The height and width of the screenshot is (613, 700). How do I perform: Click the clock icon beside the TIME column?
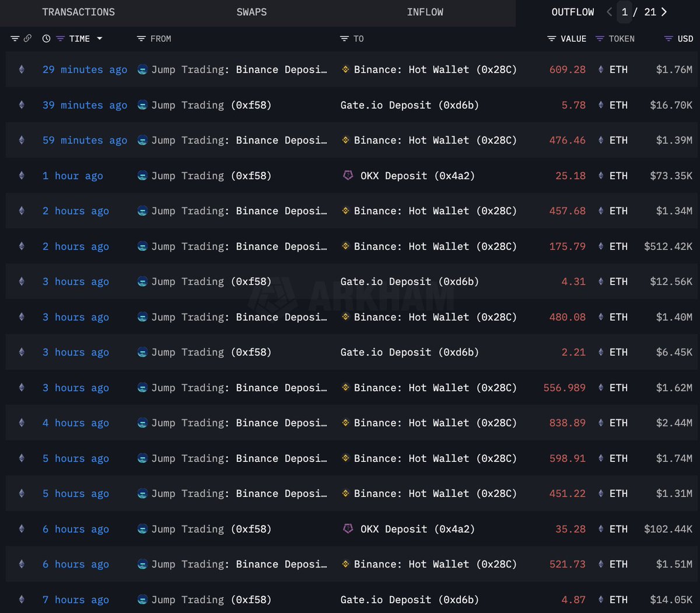coord(46,38)
